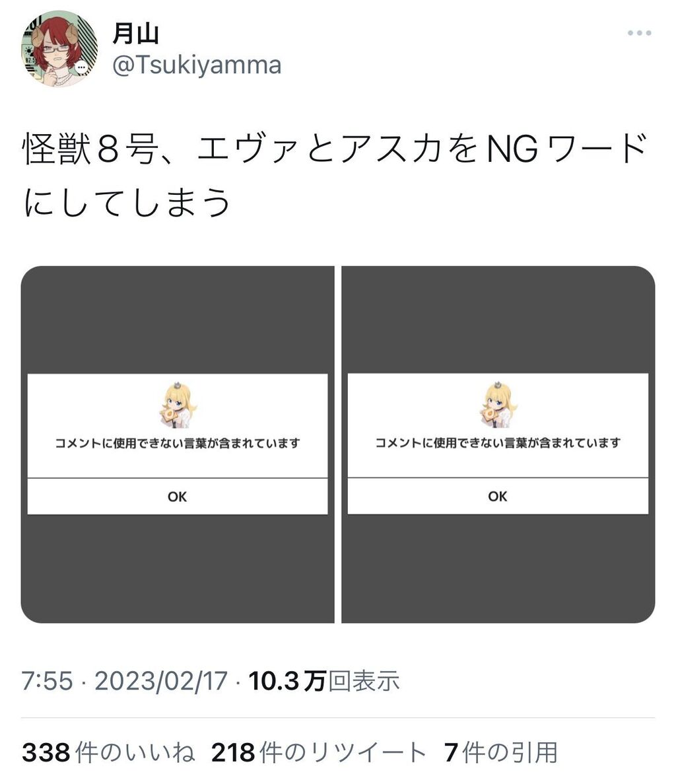The image size is (676, 784).
Task: Open 月山's profile avatar
Action: [59, 48]
